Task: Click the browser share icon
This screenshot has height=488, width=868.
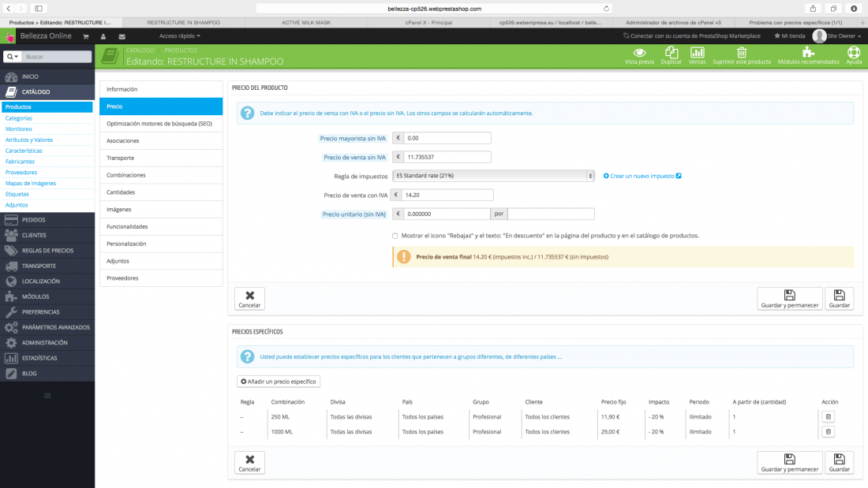Action: (813, 9)
